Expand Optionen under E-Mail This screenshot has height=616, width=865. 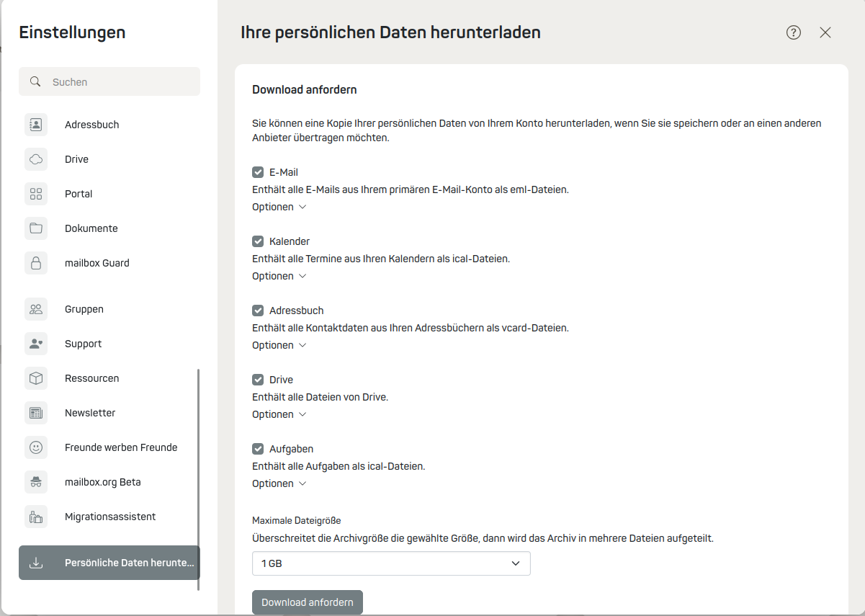[279, 207]
